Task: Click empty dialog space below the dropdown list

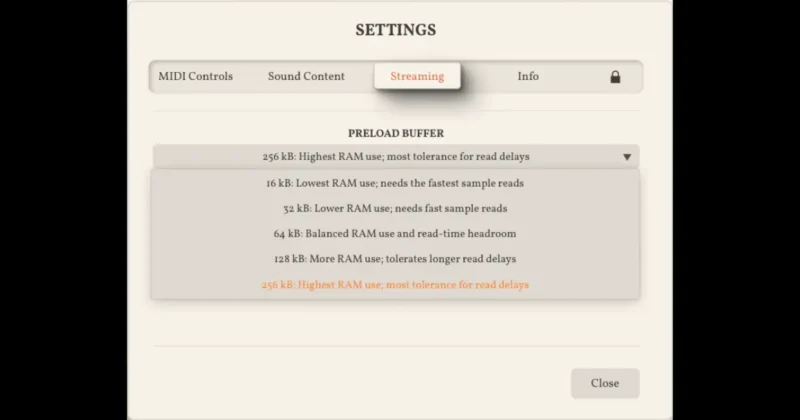Action: click(x=396, y=323)
